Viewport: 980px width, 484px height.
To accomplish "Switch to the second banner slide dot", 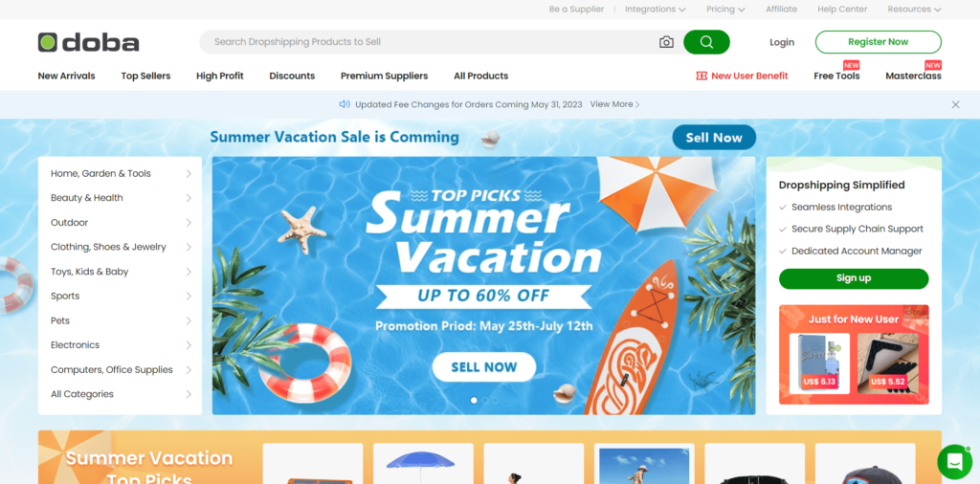I will pos(484,400).
